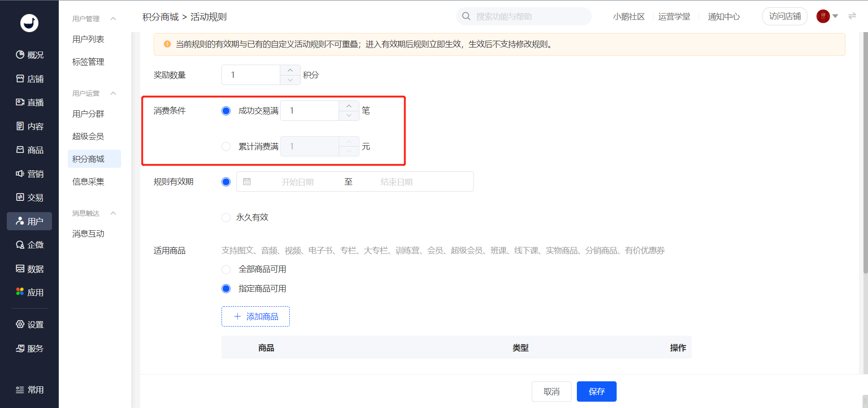This screenshot has height=408, width=868.
Task: Collapse the 用户运营 menu group
Action: (113, 93)
